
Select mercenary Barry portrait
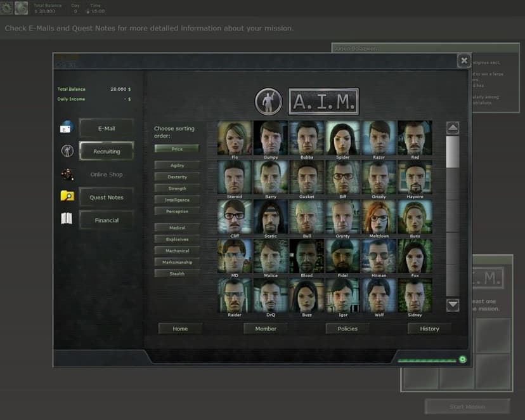click(271, 177)
